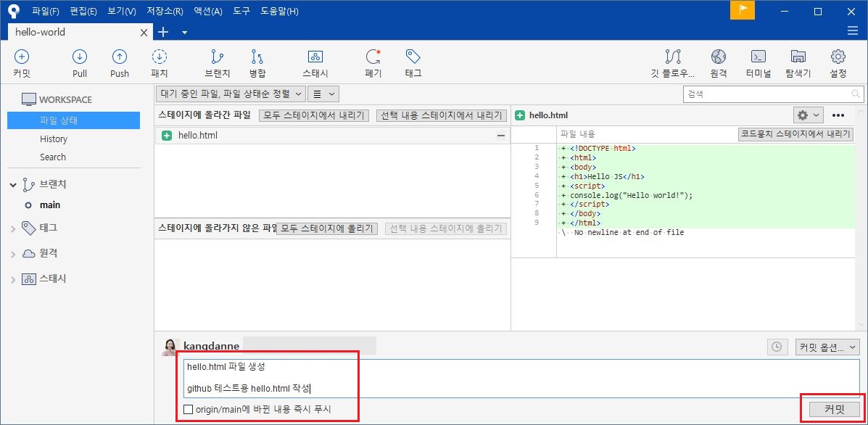Click the 커밋 button at bottom right
The image size is (868, 425).
[x=835, y=410]
